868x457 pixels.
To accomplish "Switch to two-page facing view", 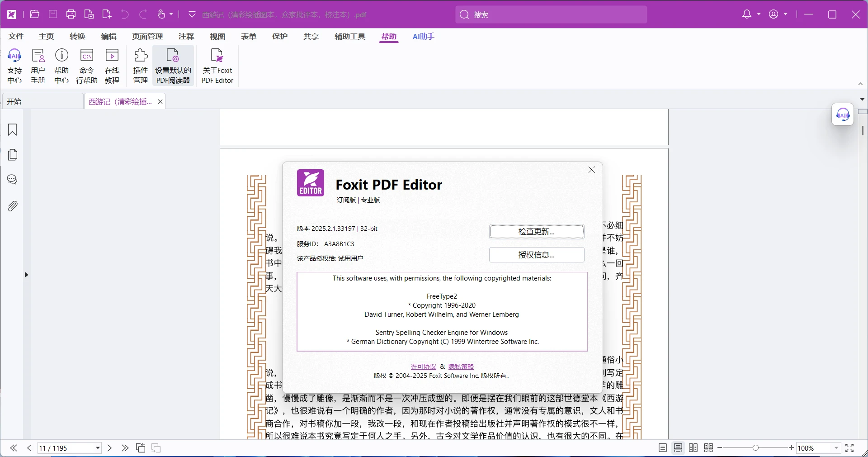I will click(x=693, y=448).
